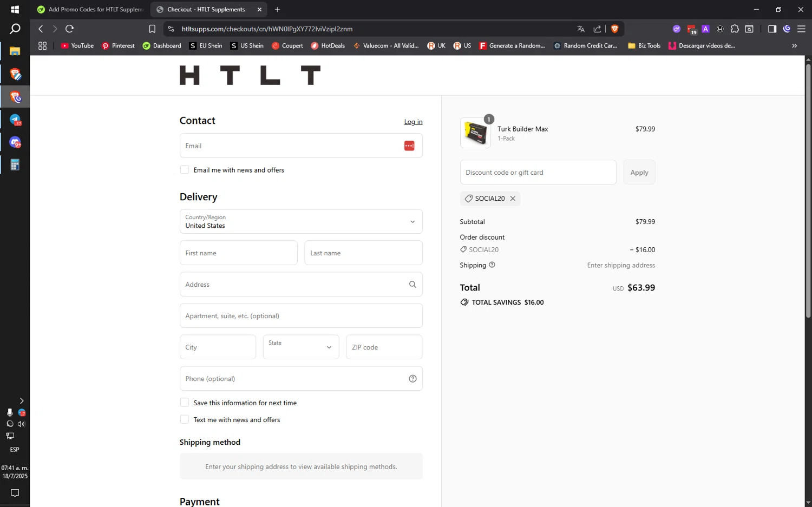Bookmark this page icon
The height and width of the screenshot is (507, 812).
152,29
